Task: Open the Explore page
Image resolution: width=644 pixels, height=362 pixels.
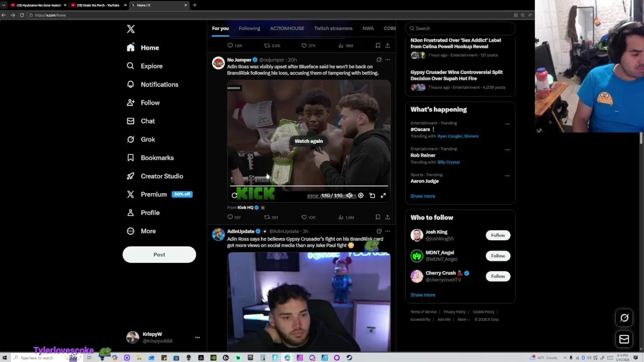Action: tap(144, 66)
